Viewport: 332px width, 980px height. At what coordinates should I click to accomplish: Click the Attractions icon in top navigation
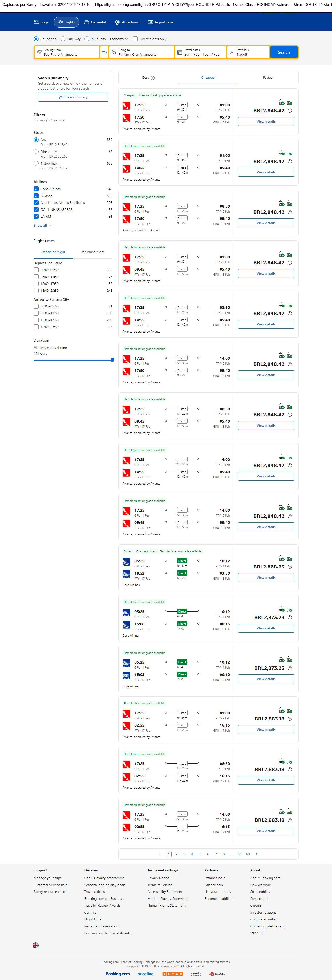[117, 22]
